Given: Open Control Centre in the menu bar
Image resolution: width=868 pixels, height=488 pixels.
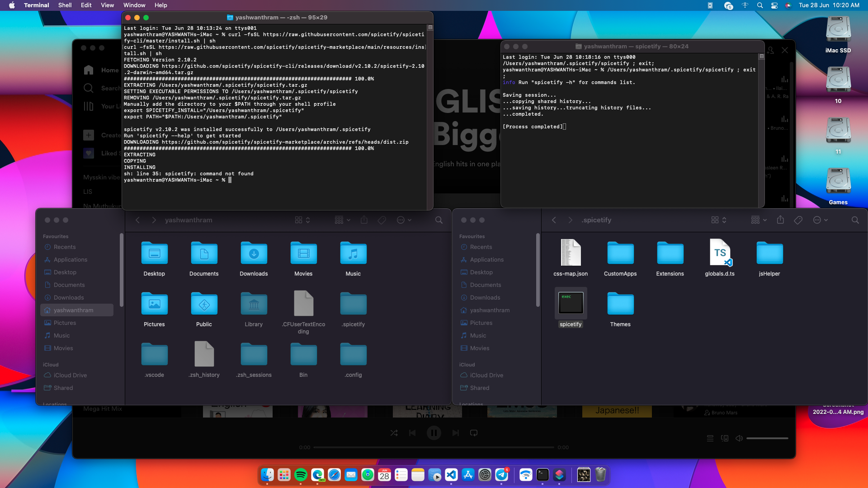Looking at the screenshot, I should click(774, 5).
